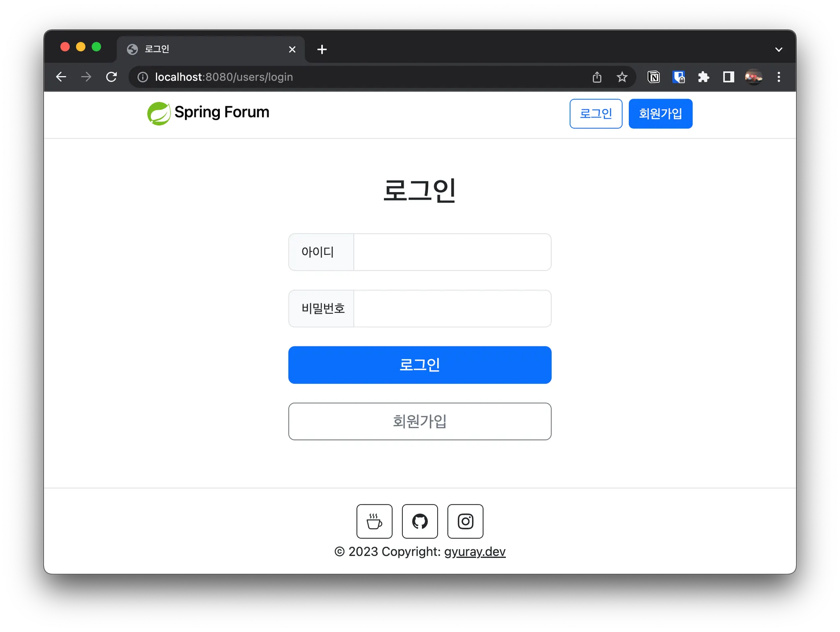The width and height of the screenshot is (840, 632).
Task: Click the Spring leaf logo
Action: (159, 113)
